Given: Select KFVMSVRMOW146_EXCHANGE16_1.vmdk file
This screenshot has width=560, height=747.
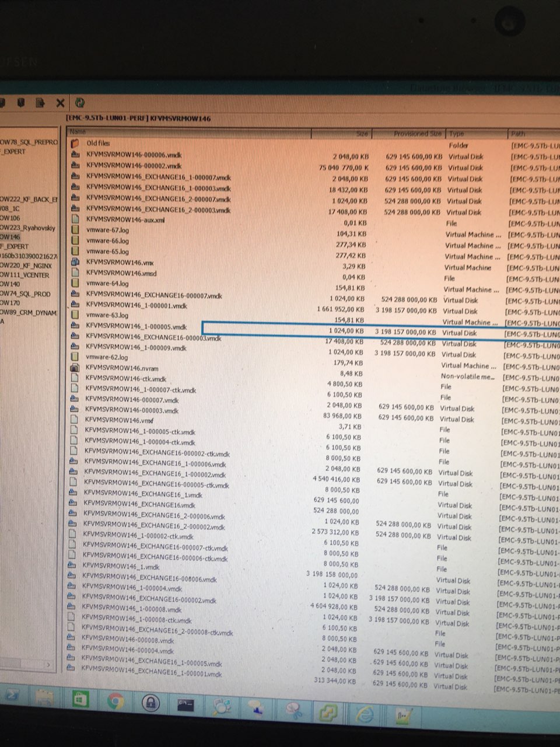Looking at the screenshot, I should (142, 494).
